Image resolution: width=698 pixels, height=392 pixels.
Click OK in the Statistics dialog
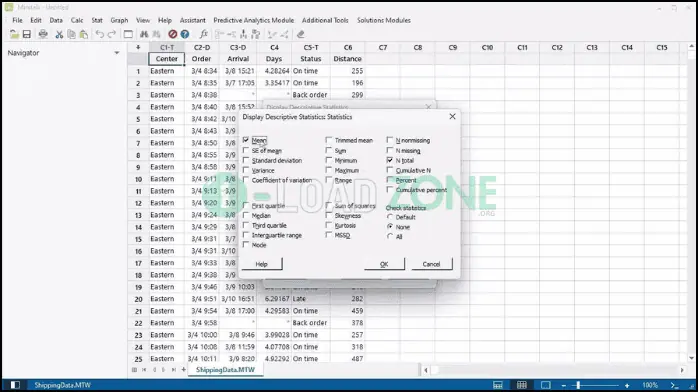[x=384, y=264]
